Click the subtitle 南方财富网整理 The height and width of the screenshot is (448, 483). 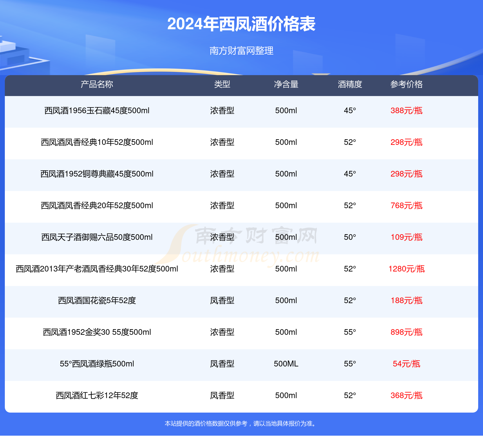tap(241, 51)
